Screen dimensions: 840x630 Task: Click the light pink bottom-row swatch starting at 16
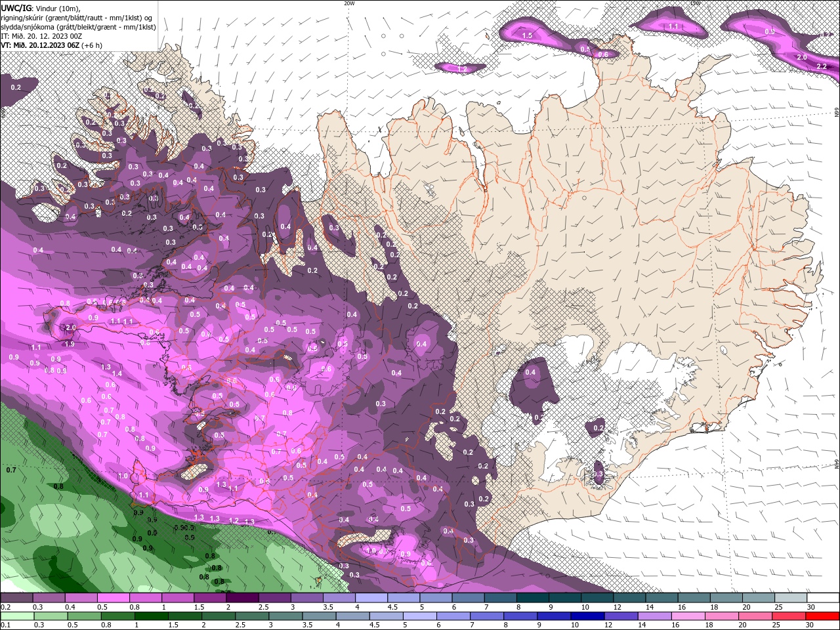pyautogui.click(x=688, y=616)
